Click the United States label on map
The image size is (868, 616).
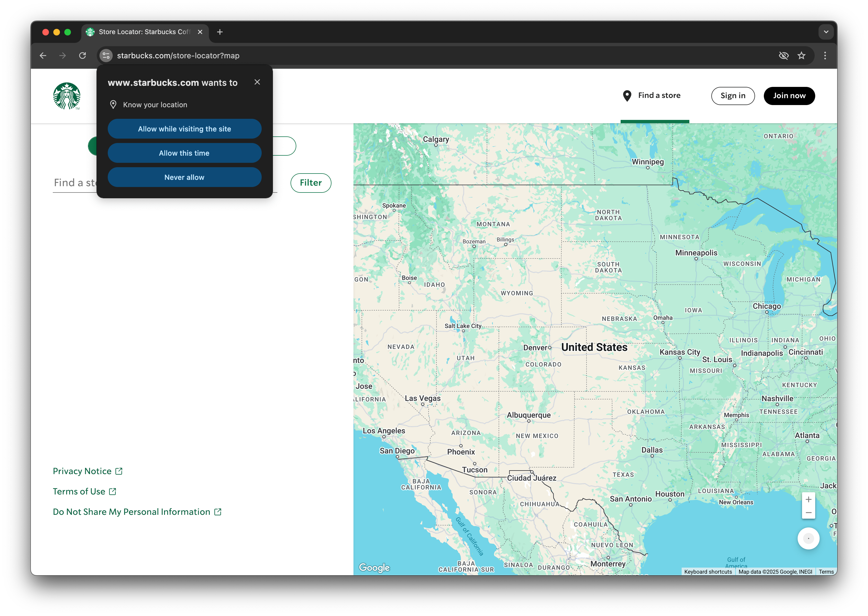[x=594, y=347]
